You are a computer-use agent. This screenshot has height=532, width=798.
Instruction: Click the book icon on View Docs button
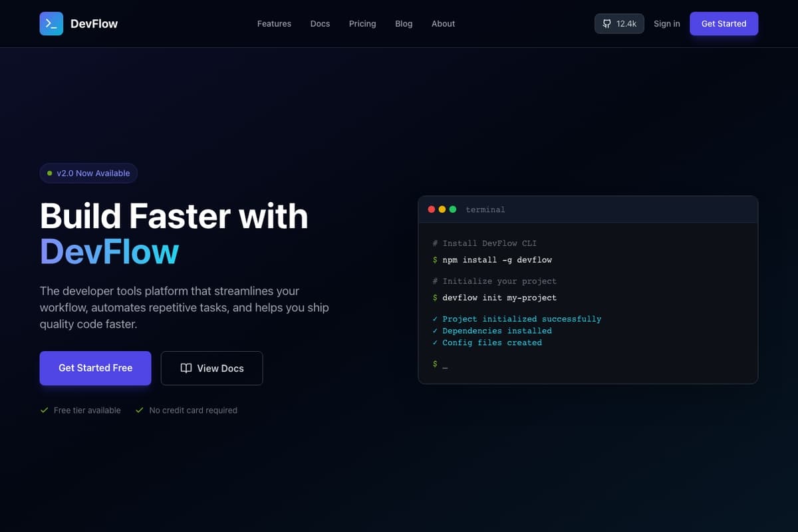(186, 368)
